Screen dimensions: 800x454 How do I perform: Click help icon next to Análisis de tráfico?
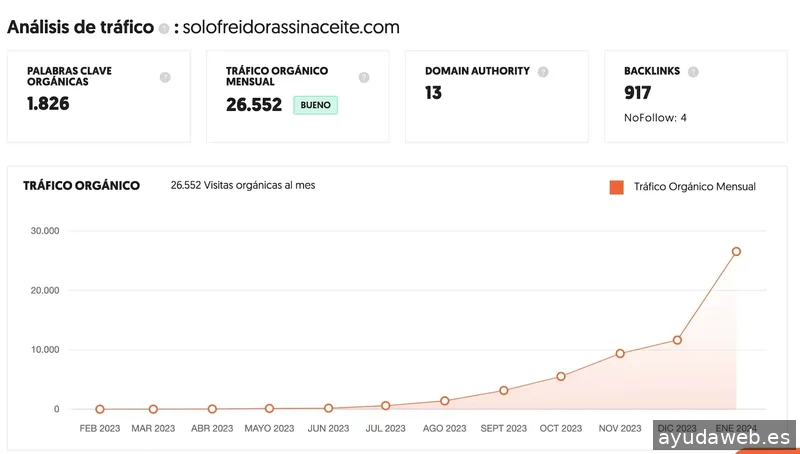coord(164,29)
